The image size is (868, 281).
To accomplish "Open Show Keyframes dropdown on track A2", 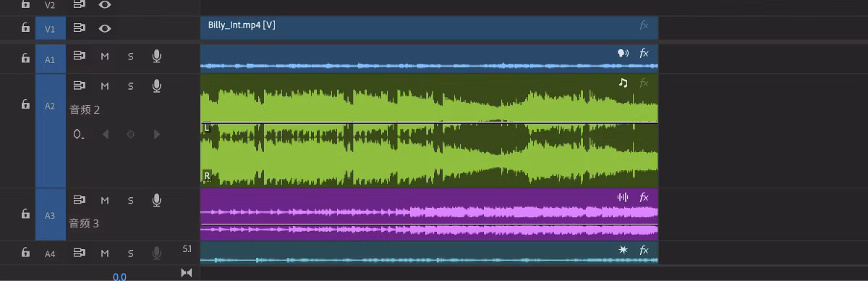I will pos(79,135).
